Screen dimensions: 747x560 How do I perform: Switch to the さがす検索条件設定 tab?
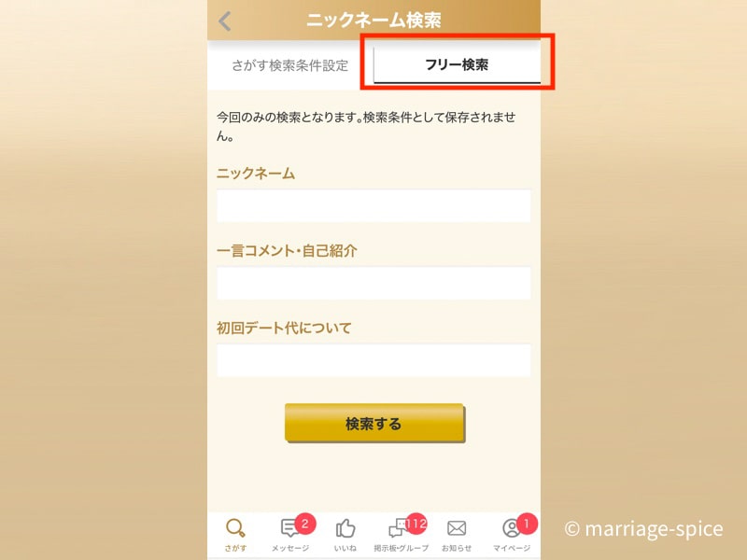290,65
